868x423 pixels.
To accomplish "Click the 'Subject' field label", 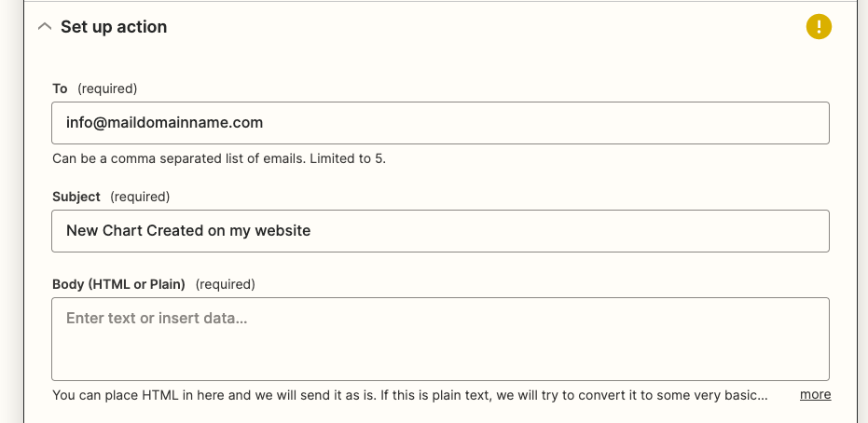I will 76,197.
